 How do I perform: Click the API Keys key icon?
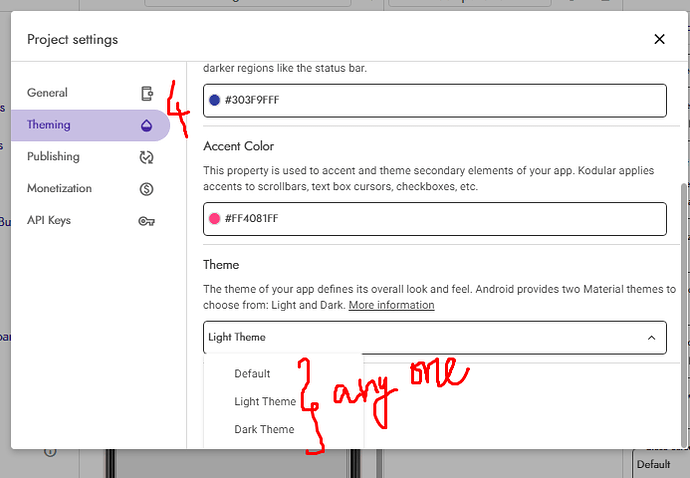click(x=147, y=221)
